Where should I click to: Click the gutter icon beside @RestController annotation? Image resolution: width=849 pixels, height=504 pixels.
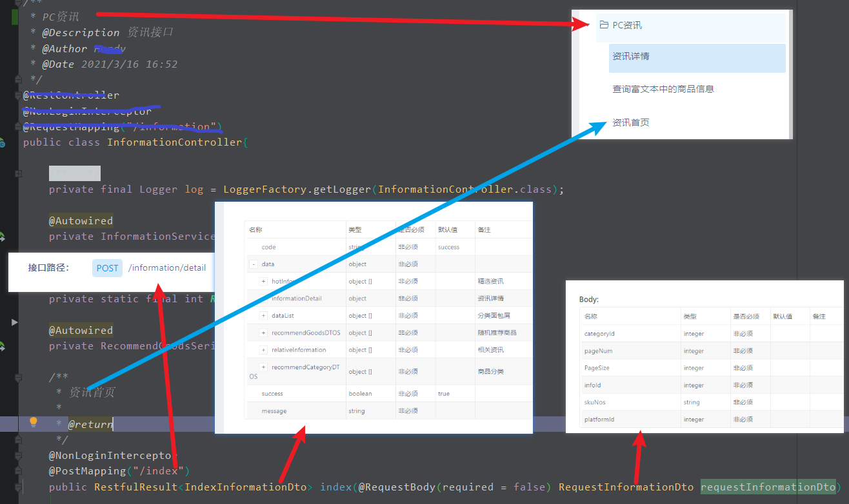[18, 95]
